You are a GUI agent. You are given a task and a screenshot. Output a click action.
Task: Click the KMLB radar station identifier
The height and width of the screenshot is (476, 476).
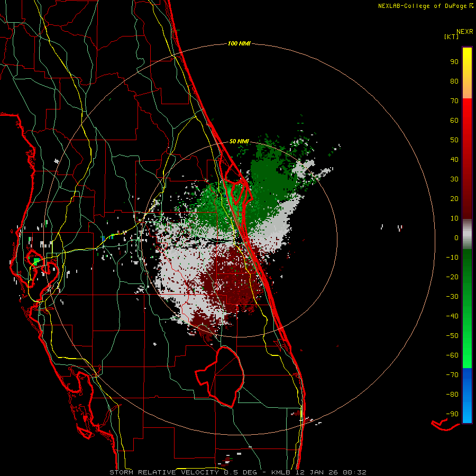281,472
